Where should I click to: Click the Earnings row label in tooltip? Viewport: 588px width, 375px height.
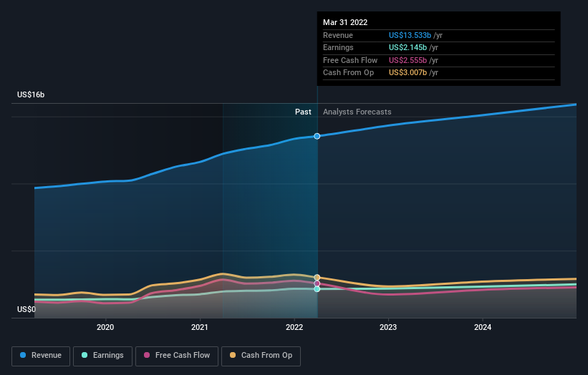click(x=338, y=47)
